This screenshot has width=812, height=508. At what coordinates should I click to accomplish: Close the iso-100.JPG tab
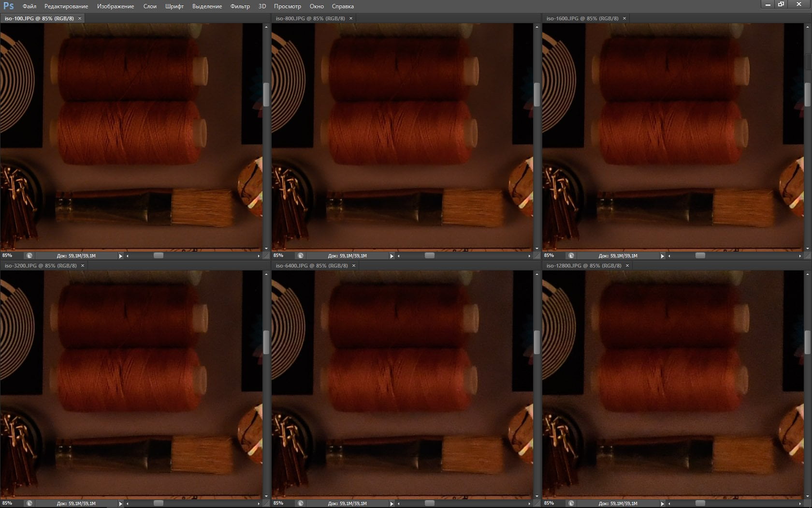[80, 18]
